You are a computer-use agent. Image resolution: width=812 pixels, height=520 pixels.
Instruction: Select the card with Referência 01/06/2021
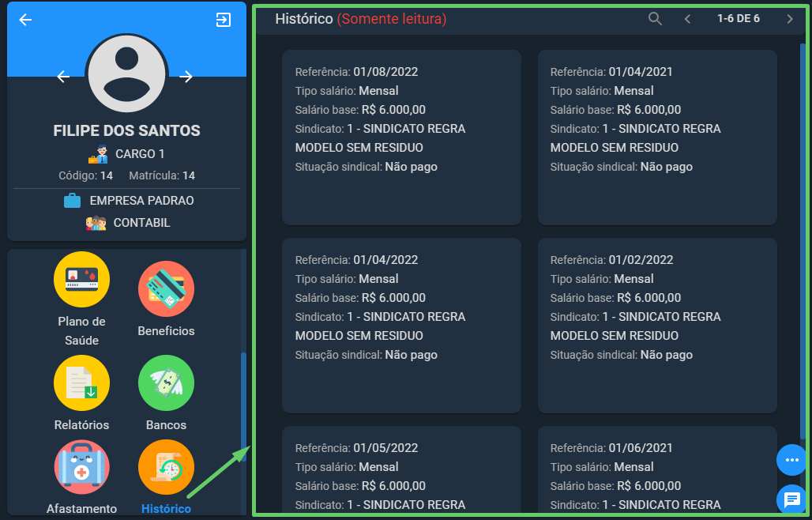click(x=657, y=469)
